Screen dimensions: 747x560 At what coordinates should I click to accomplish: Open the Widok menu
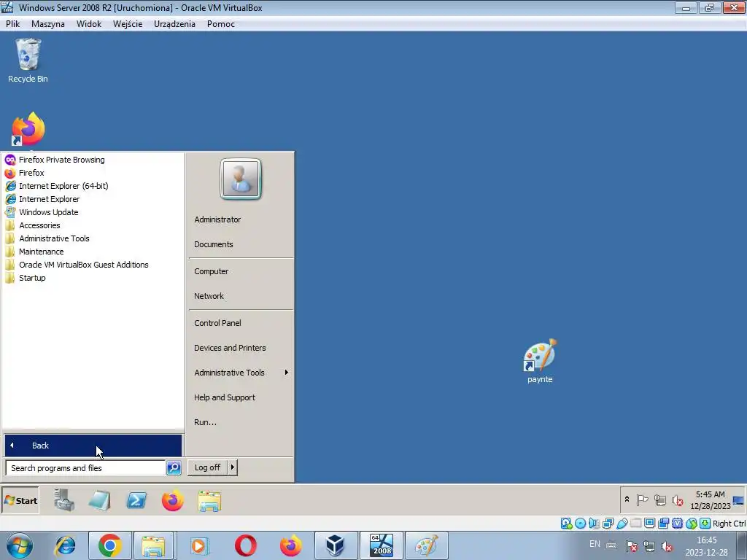(x=89, y=24)
